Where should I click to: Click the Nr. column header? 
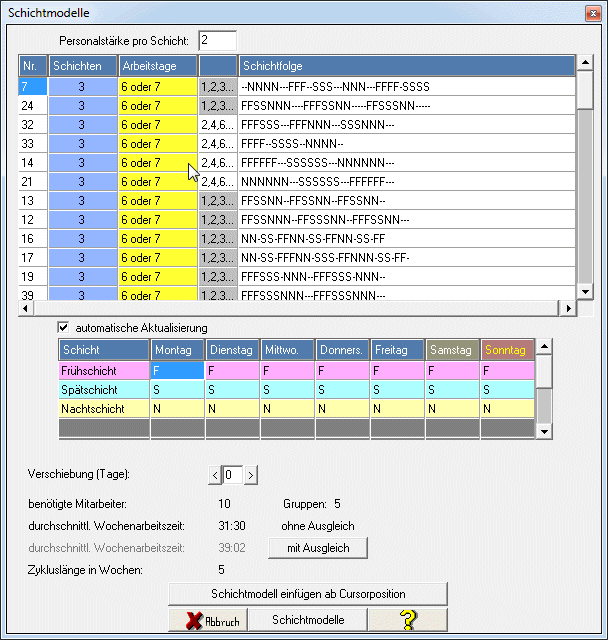(x=33, y=66)
